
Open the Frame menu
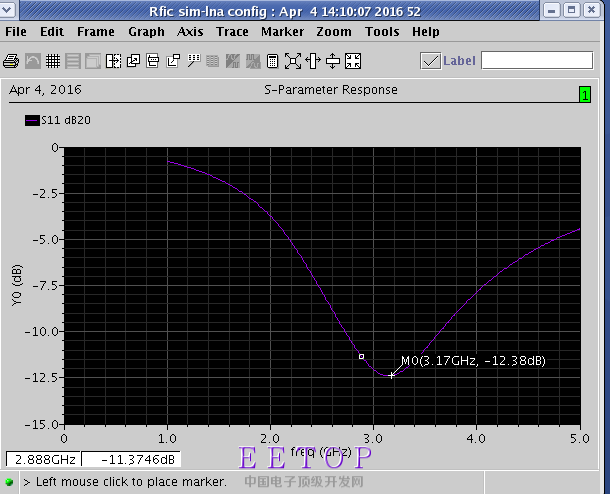coord(96,32)
